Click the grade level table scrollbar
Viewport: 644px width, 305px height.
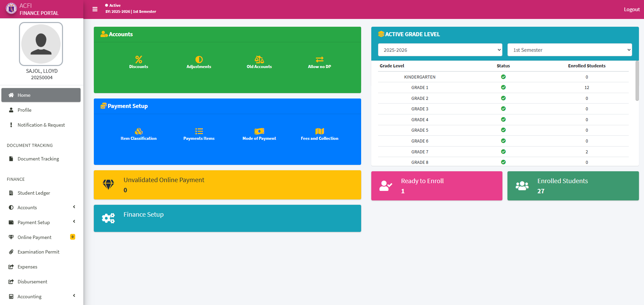(x=637, y=81)
